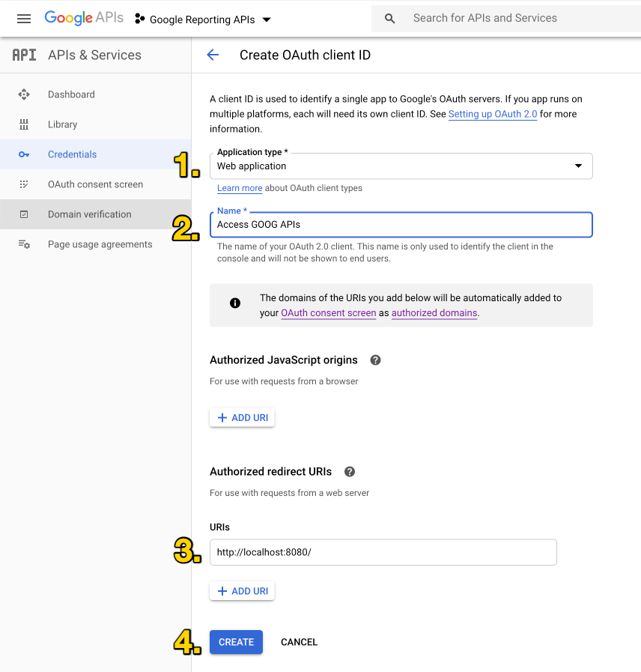Click the Library icon in sidebar
641x672 pixels.
tap(24, 124)
